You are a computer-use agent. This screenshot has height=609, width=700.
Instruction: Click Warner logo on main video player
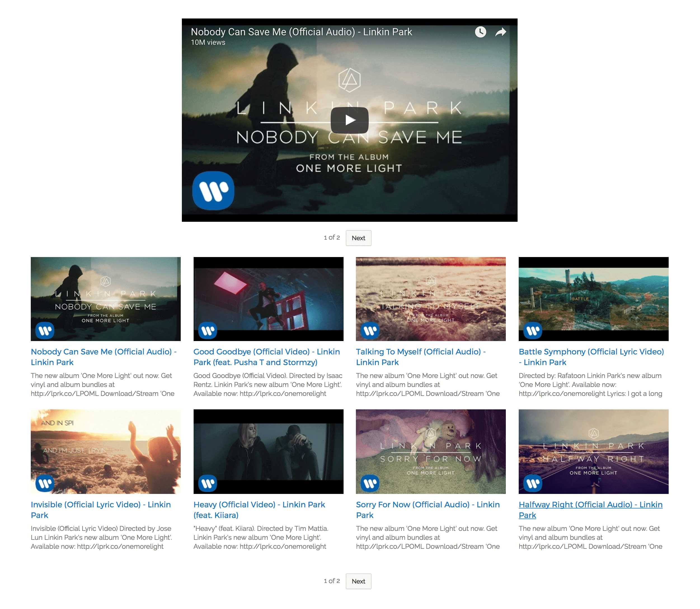point(213,190)
